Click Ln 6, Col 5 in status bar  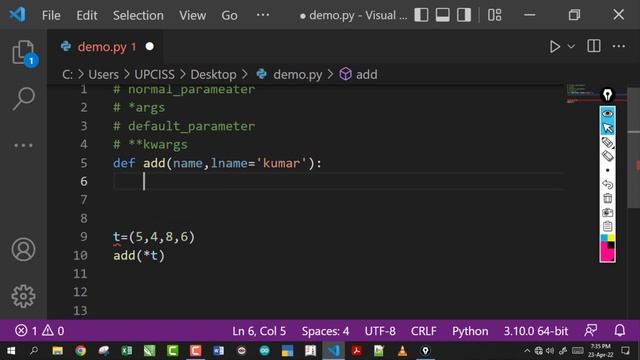tap(259, 331)
